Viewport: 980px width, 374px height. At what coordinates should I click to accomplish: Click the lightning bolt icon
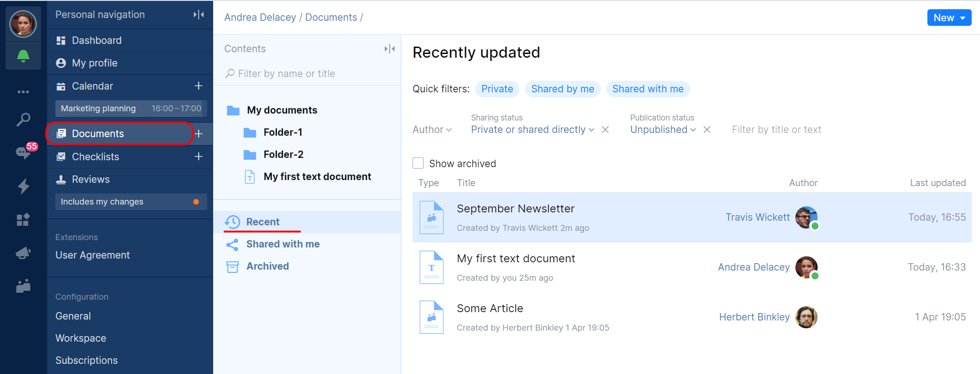click(x=23, y=186)
